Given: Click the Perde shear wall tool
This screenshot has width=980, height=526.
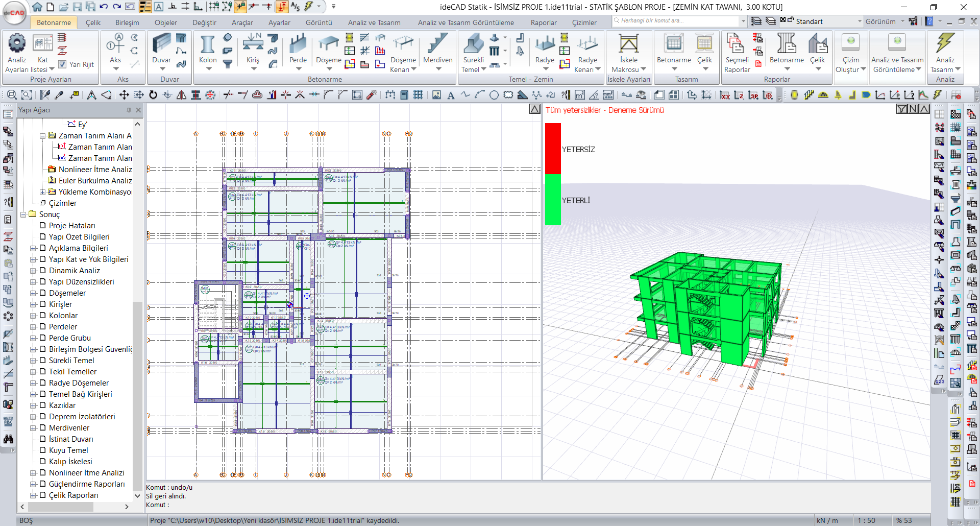Looking at the screenshot, I should [x=298, y=53].
